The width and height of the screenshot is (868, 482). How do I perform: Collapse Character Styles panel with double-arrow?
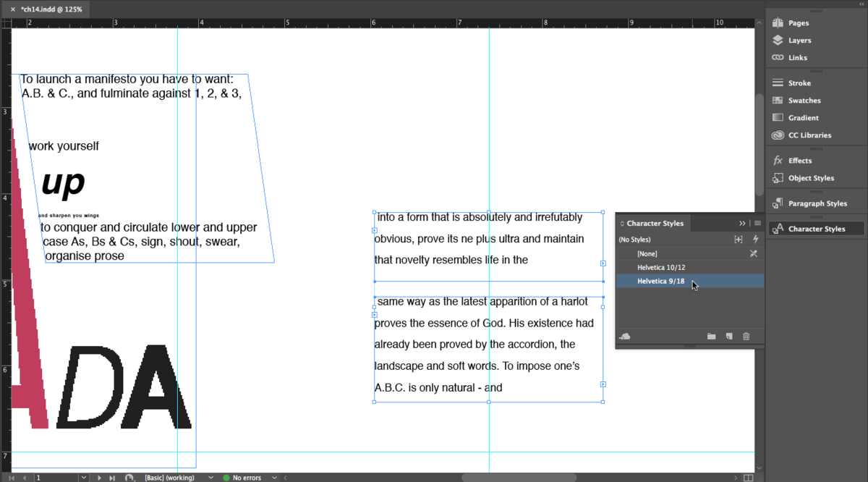(742, 224)
